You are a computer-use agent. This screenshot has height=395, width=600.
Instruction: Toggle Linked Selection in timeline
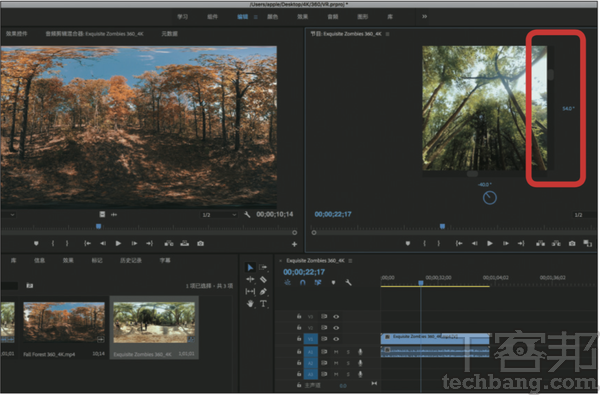click(318, 283)
